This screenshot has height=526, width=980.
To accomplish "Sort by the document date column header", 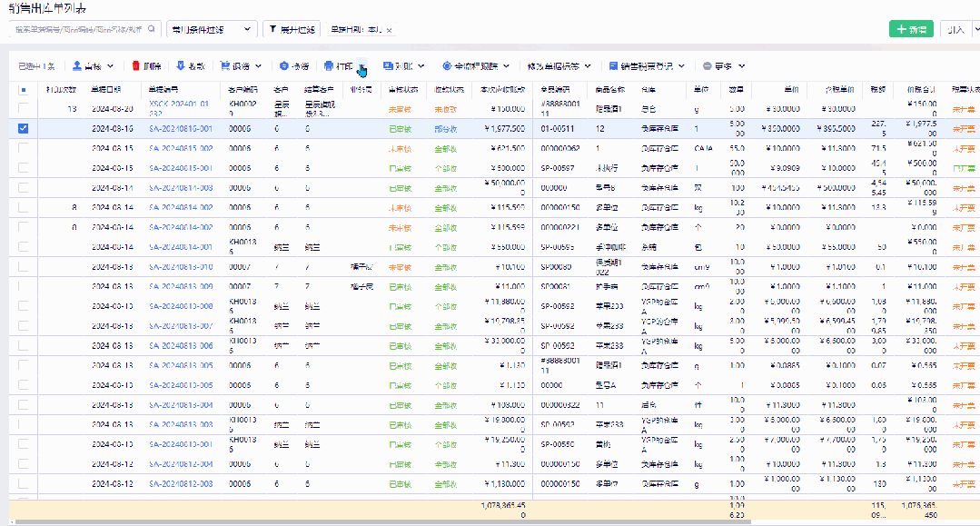I will coord(105,90).
